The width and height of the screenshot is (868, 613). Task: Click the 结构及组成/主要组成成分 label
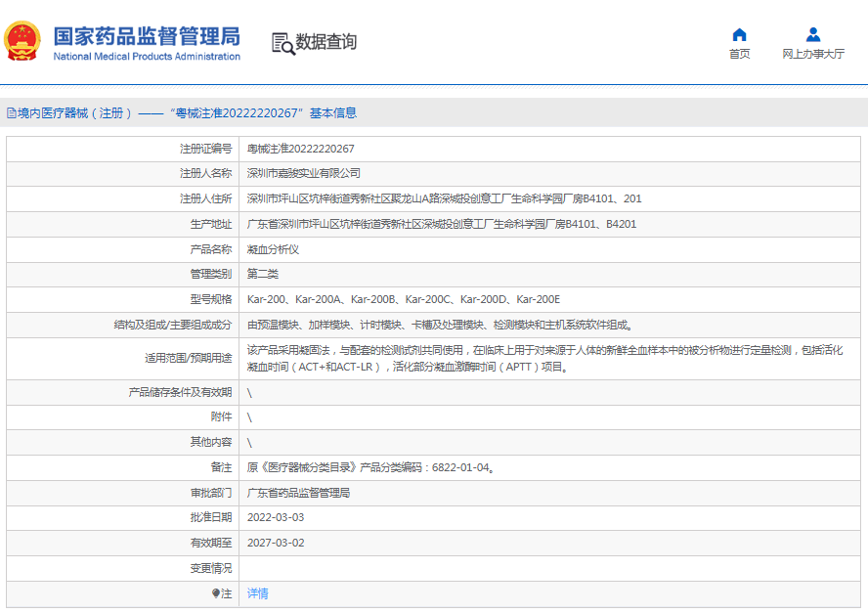click(173, 325)
